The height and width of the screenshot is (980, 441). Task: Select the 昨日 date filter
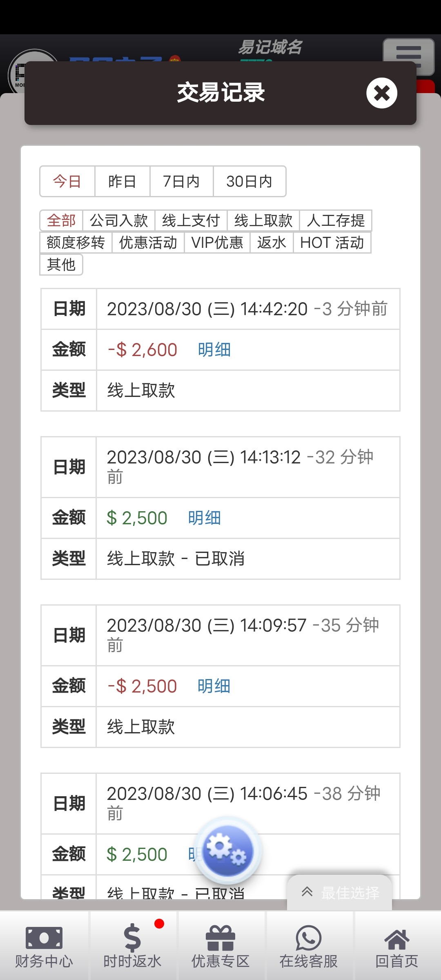[x=122, y=181]
